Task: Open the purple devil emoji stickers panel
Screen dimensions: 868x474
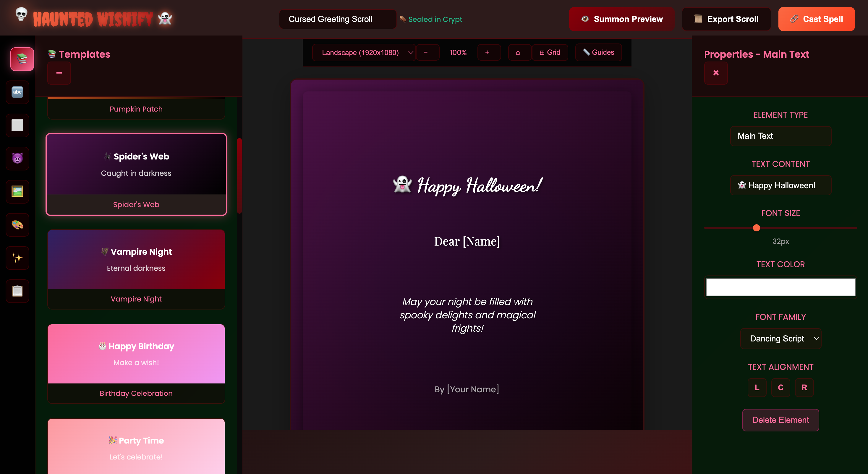Action: [17, 158]
